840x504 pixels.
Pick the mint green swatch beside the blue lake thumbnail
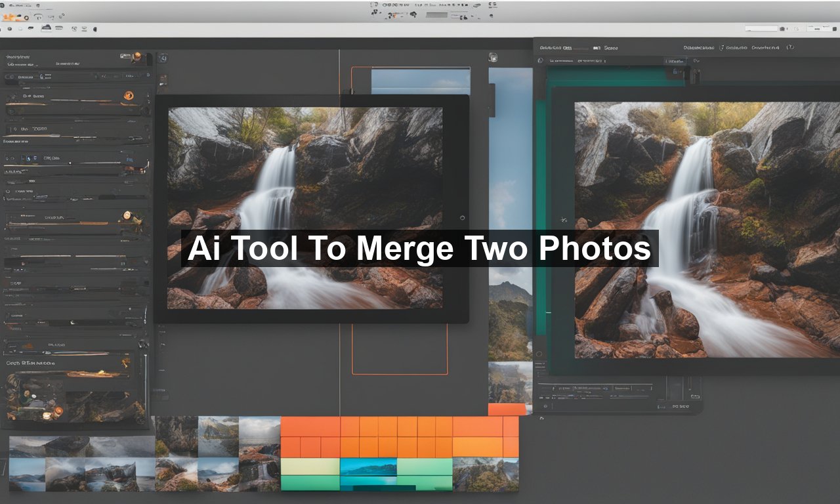[x=425, y=467]
